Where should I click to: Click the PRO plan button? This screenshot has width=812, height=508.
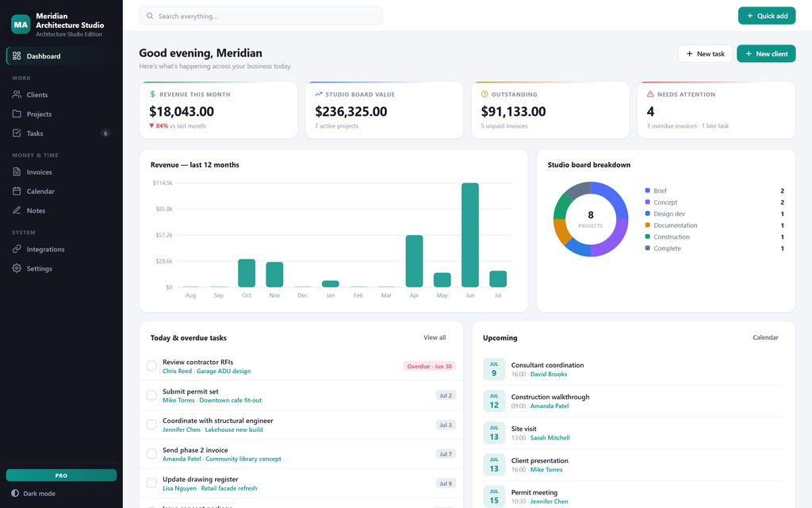61,475
